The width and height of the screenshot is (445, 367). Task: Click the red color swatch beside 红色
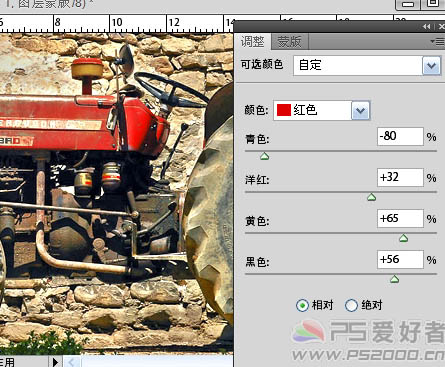[284, 110]
